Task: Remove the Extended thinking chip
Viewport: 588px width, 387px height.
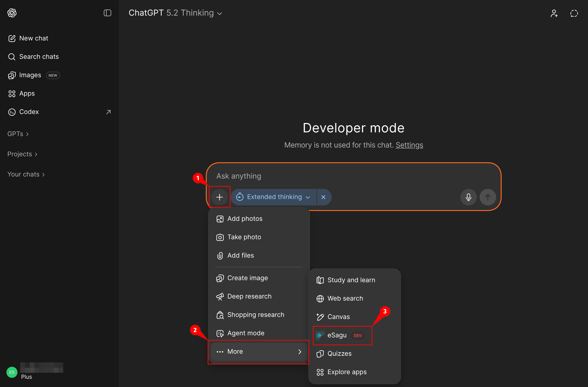Action: point(323,197)
